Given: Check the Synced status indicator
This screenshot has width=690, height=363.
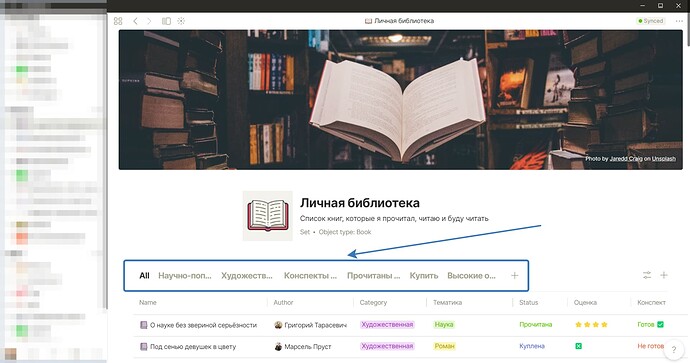Looking at the screenshot, I should coord(650,21).
